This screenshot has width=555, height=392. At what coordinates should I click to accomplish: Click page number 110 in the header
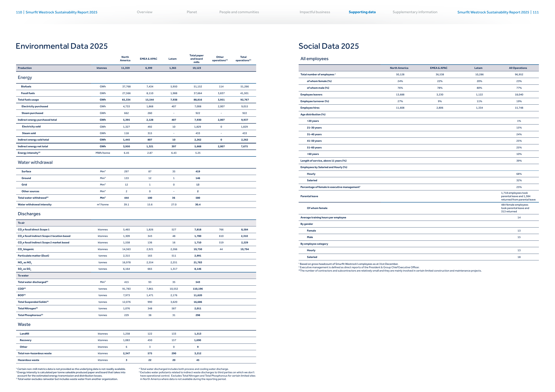pyautogui.click(x=19, y=12)
